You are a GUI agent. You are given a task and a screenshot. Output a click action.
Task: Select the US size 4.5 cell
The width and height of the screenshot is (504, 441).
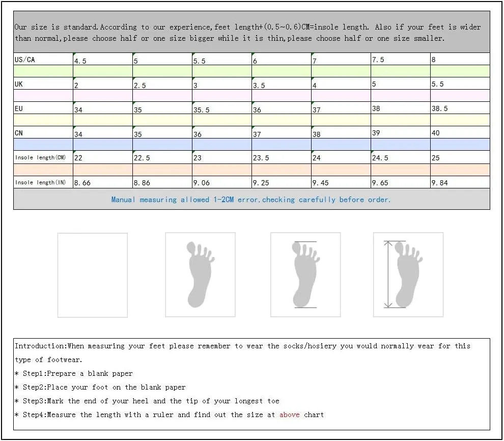[103, 59]
